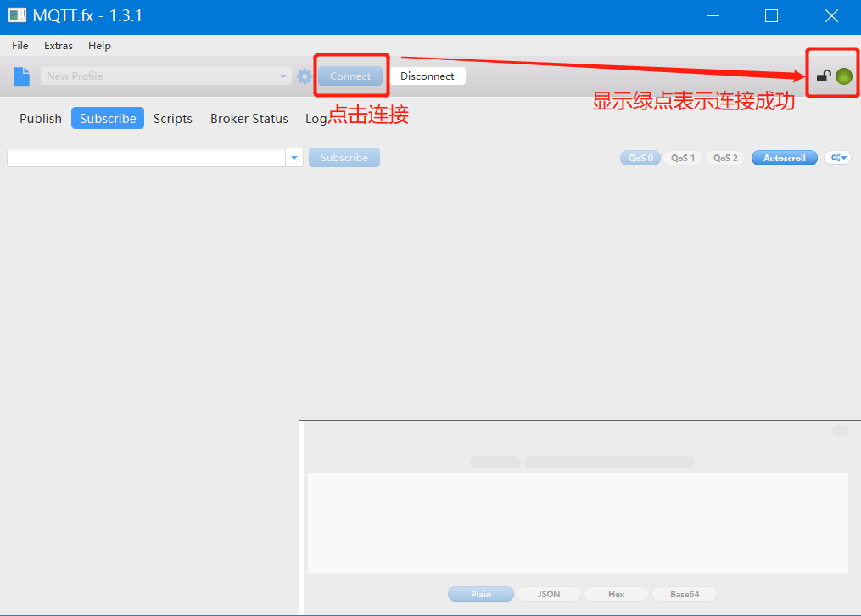Select the JSON payload format

pos(549,594)
